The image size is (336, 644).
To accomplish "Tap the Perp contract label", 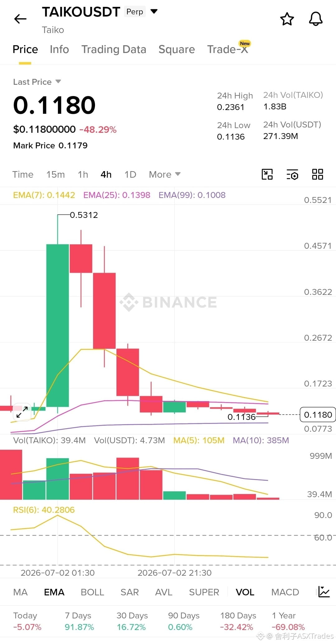I will pos(135,12).
